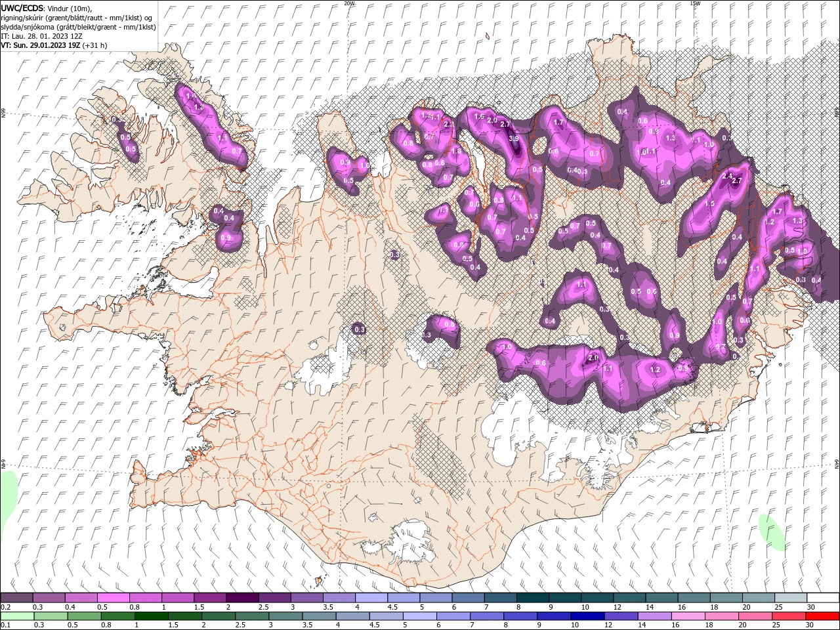Screen dimensions: 840x630
Task: Select the pale green 0.1–0.3 rain swatch
Action: click(16, 616)
